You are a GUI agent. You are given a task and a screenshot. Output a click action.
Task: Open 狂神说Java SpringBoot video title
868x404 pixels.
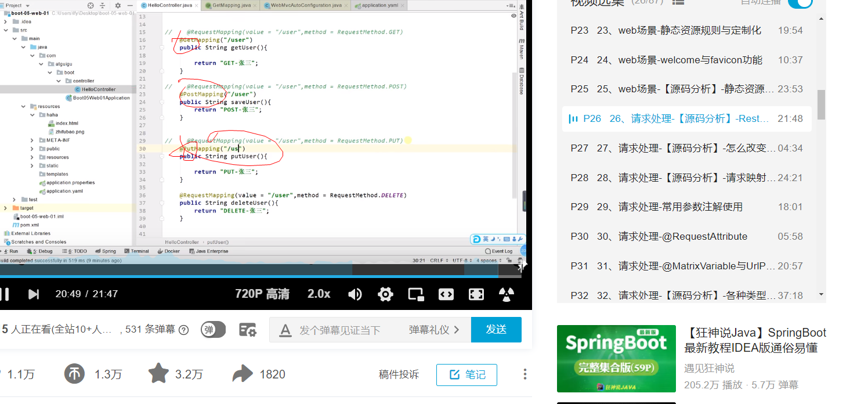[x=755, y=340]
